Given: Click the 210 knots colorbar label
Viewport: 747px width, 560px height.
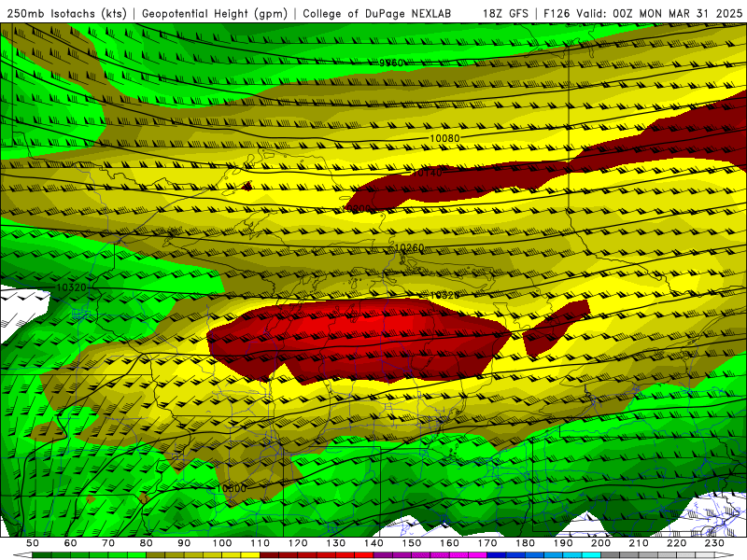Looking at the screenshot, I should click(639, 543).
